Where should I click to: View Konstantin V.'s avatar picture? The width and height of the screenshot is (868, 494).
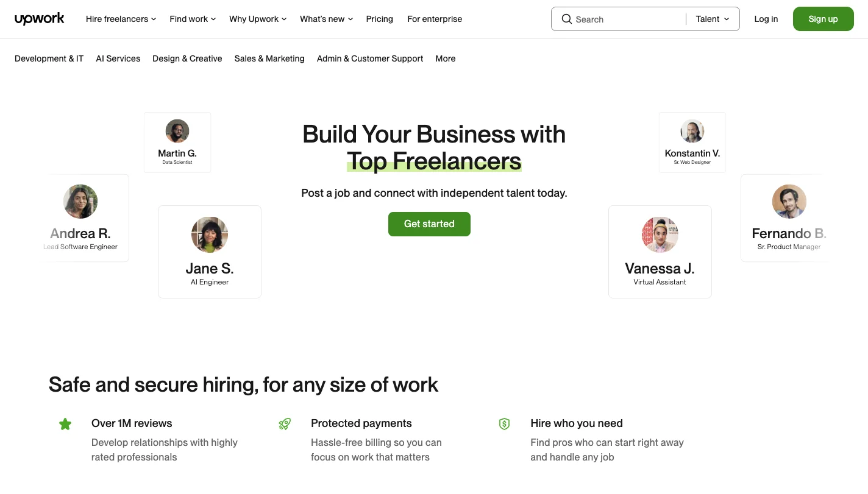(x=692, y=131)
